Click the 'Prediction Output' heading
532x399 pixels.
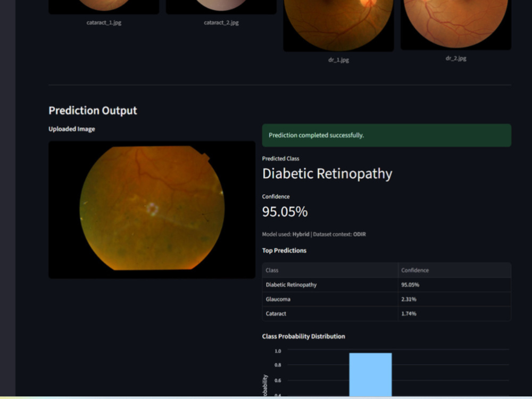(93, 111)
